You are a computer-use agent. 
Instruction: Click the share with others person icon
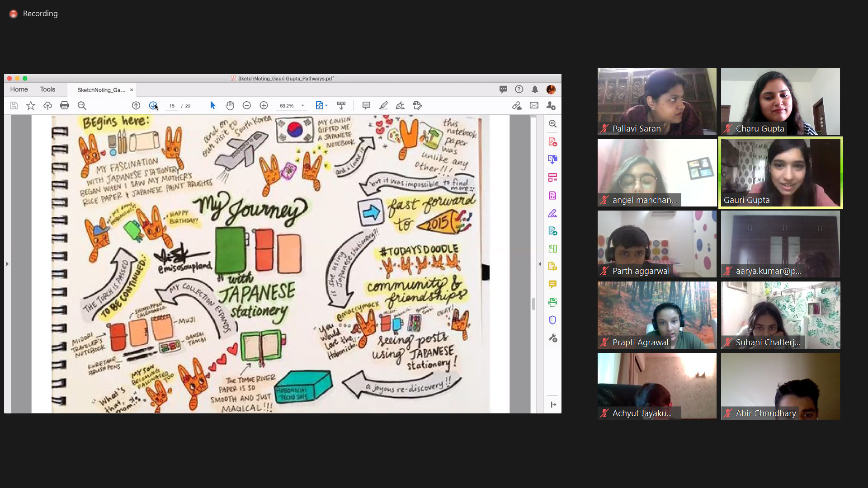click(551, 106)
